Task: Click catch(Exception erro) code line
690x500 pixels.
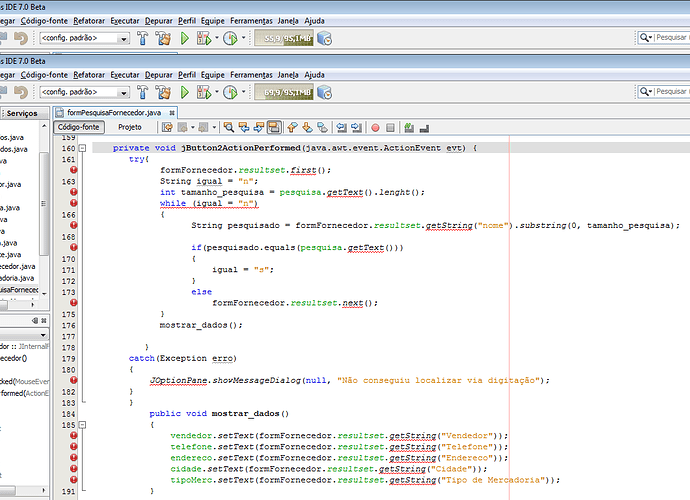Action: pyautogui.click(x=183, y=358)
